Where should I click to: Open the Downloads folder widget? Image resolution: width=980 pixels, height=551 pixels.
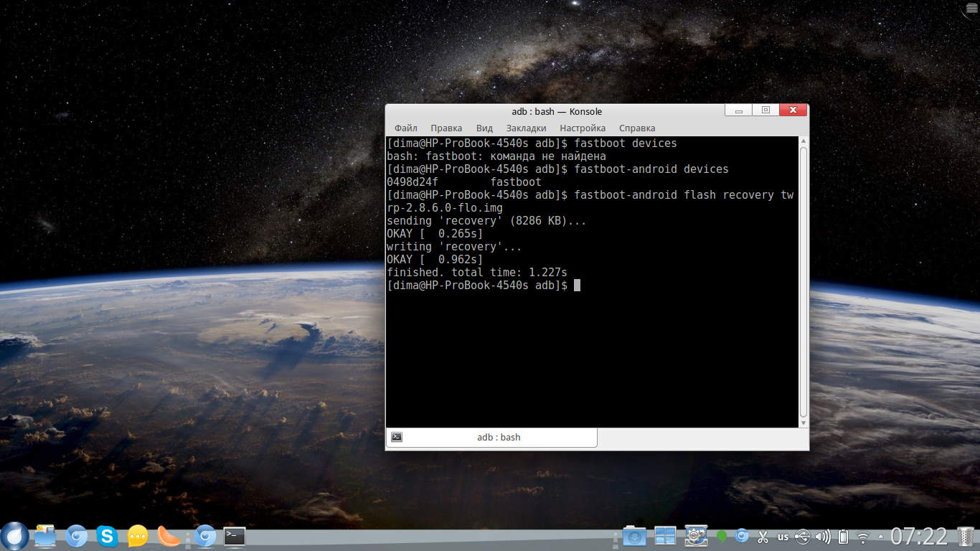coord(634,536)
